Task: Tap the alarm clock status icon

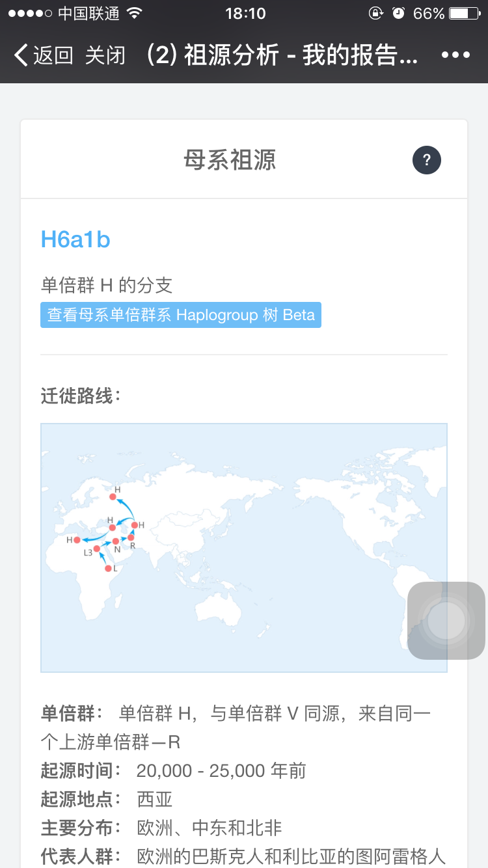Action: tap(399, 13)
